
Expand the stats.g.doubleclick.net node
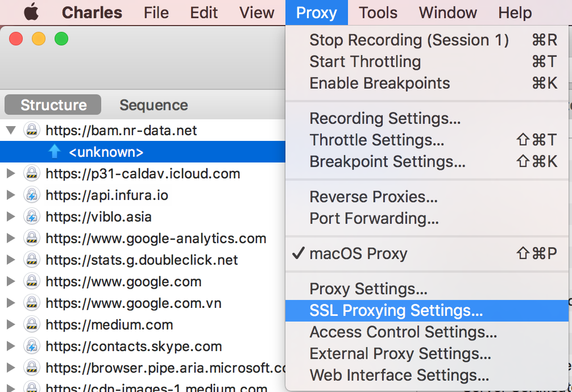[10, 260]
